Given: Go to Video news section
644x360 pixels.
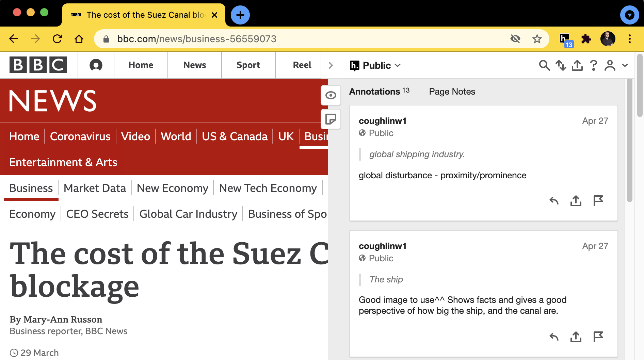Looking at the screenshot, I should (x=136, y=136).
